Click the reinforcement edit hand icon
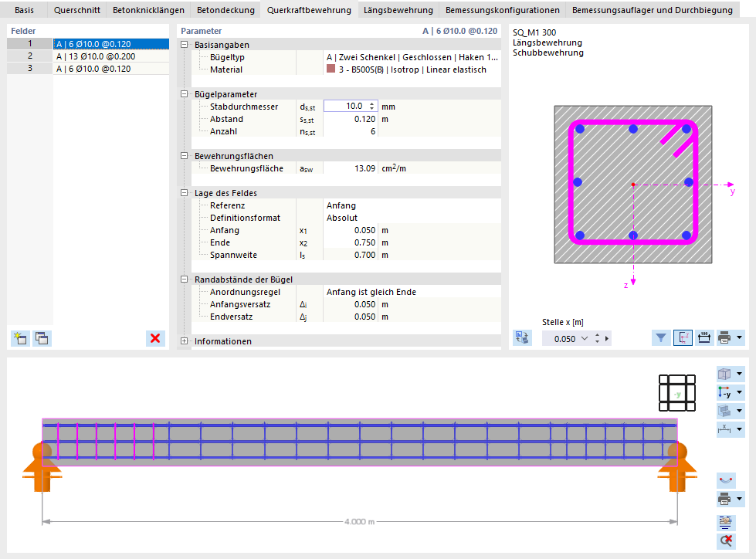Viewport: 756px width, 559px height. click(x=726, y=522)
